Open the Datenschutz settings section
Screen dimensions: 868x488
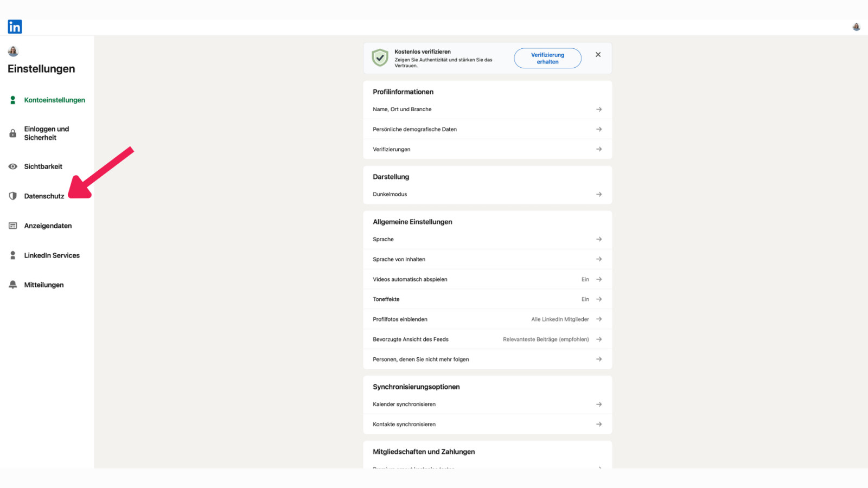click(44, 196)
